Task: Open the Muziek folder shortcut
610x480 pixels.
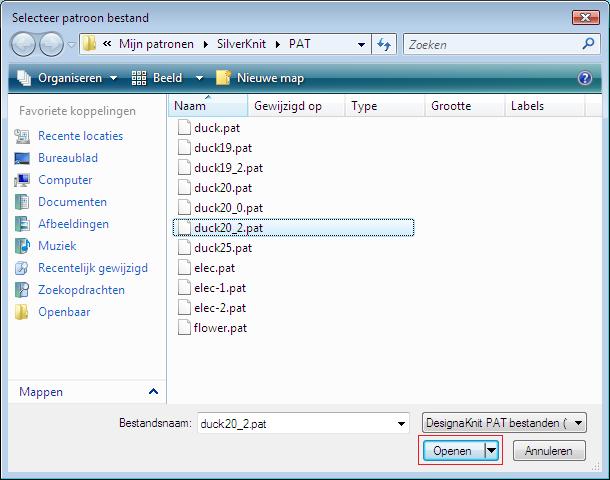Action: tap(57, 246)
